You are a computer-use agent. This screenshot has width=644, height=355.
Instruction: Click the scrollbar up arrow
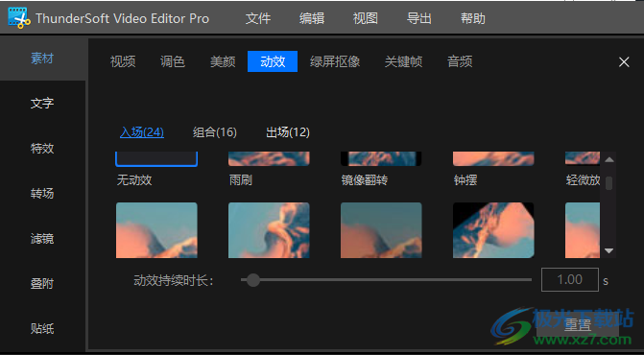tap(609, 159)
